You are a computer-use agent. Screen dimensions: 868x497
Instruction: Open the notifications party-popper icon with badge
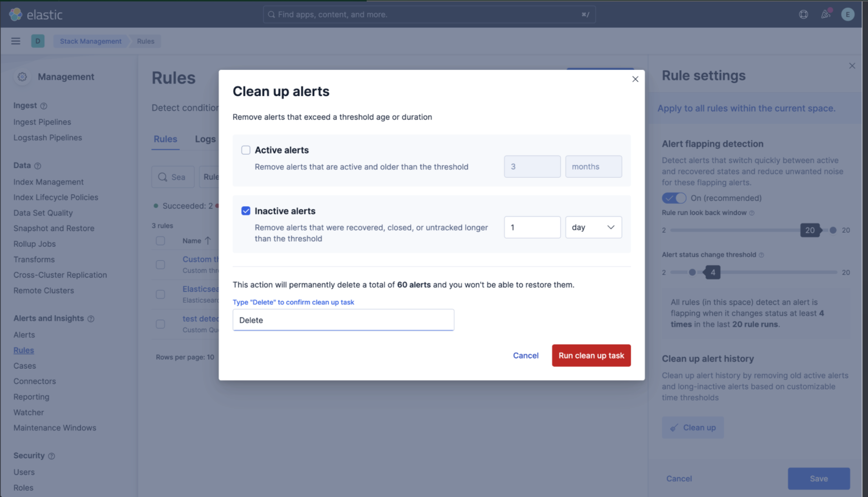(825, 14)
